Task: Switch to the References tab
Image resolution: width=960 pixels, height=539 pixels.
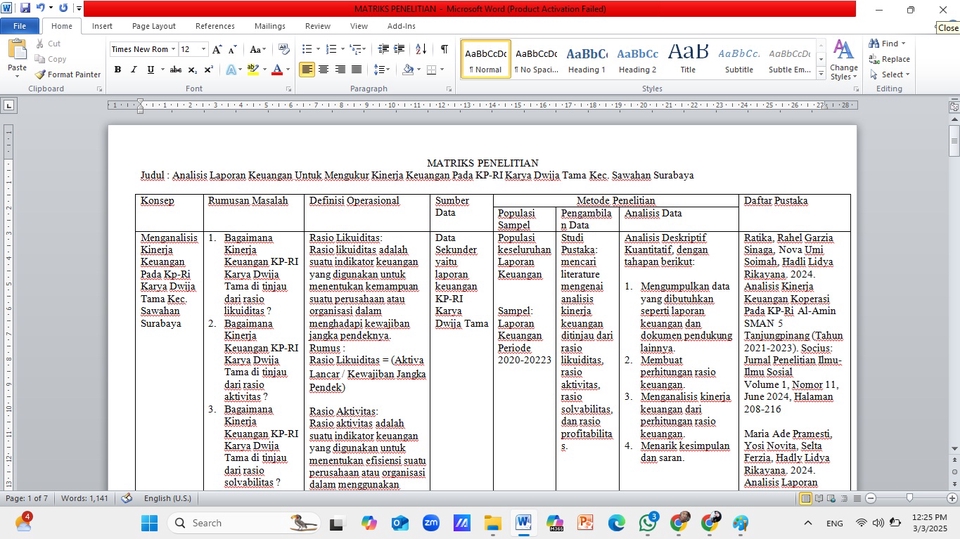Action: pos(215,26)
